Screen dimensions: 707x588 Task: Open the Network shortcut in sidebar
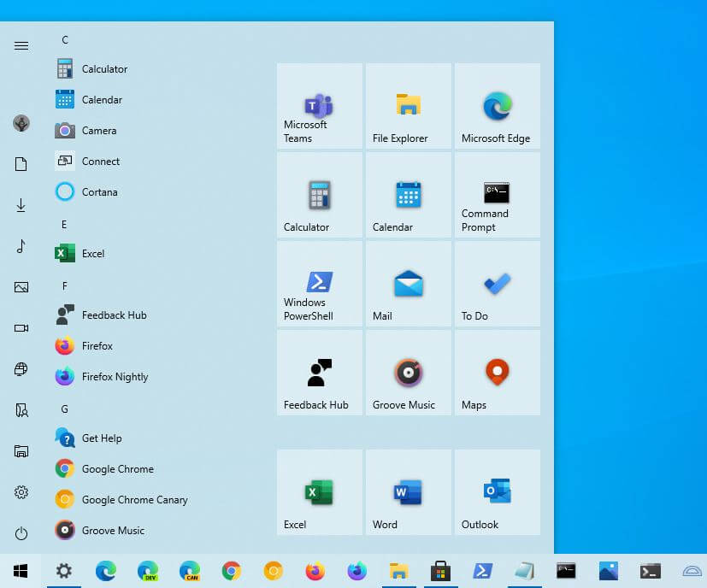[21, 369]
